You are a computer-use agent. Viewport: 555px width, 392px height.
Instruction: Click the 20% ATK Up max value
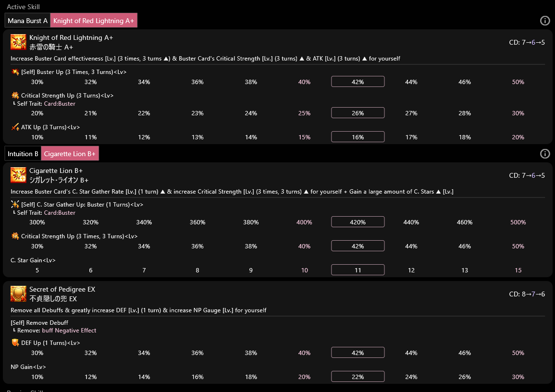click(x=518, y=137)
